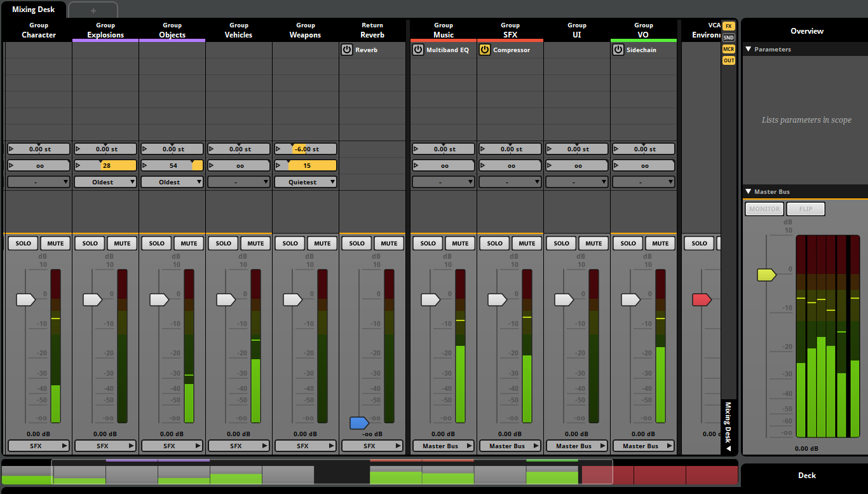Click the plus button to add new tab

93,10
